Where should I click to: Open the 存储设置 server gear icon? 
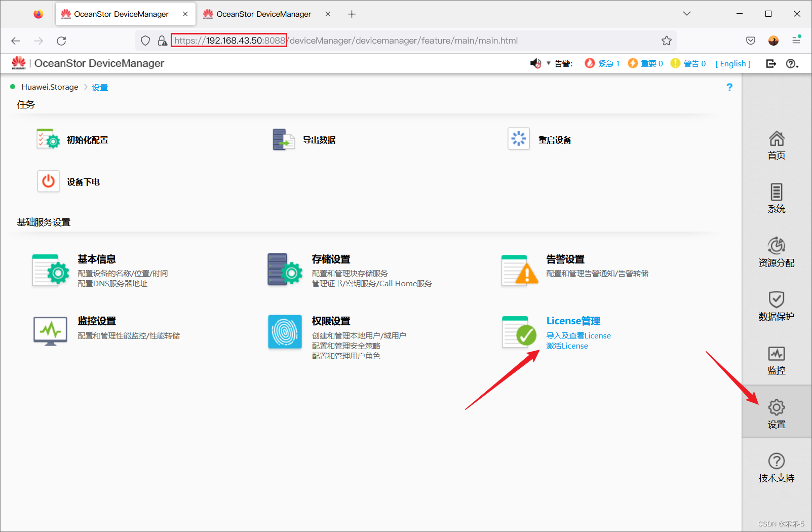(x=285, y=270)
